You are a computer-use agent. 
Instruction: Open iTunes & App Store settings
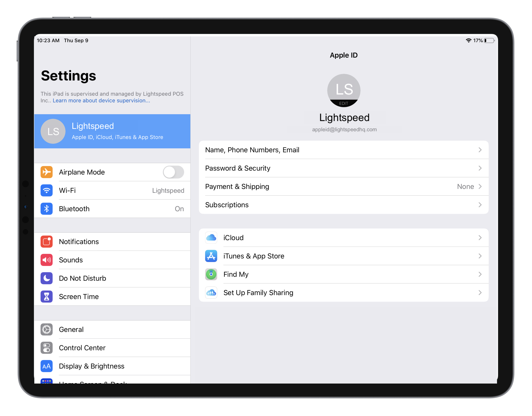pyautogui.click(x=344, y=256)
